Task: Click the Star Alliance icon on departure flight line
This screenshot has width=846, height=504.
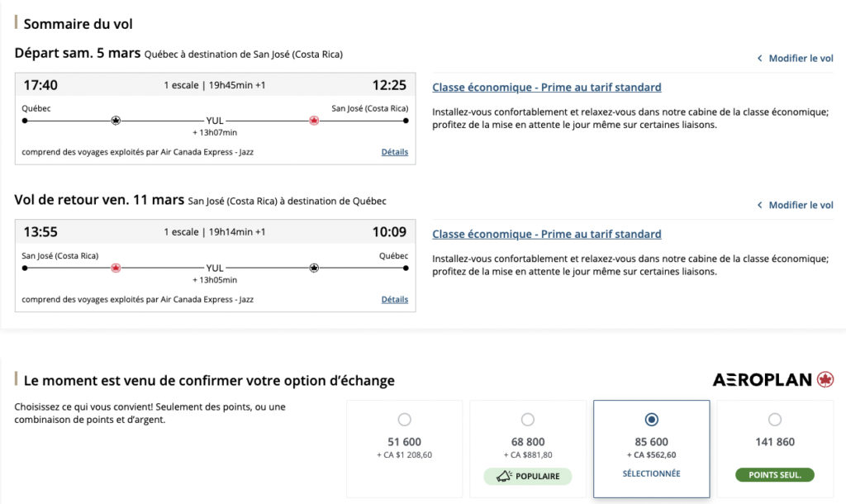Action: [116, 121]
